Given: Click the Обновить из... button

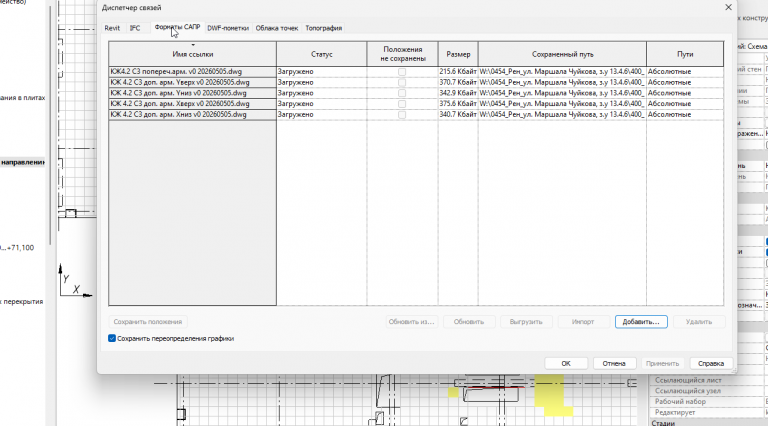Looking at the screenshot, I should [x=411, y=322].
